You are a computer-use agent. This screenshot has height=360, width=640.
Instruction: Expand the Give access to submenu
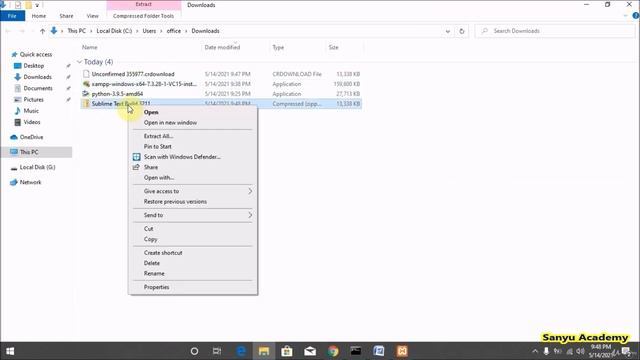click(193, 191)
